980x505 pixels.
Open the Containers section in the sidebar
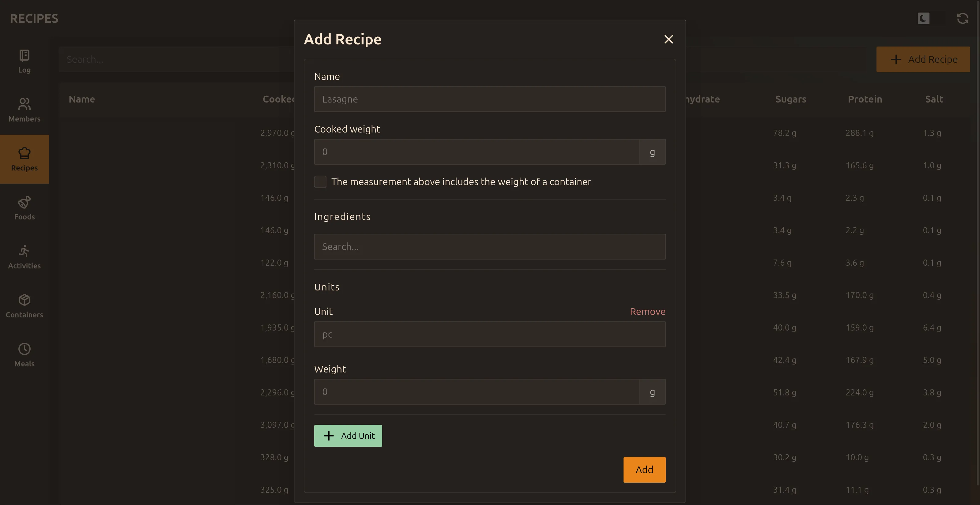tap(24, 305)
